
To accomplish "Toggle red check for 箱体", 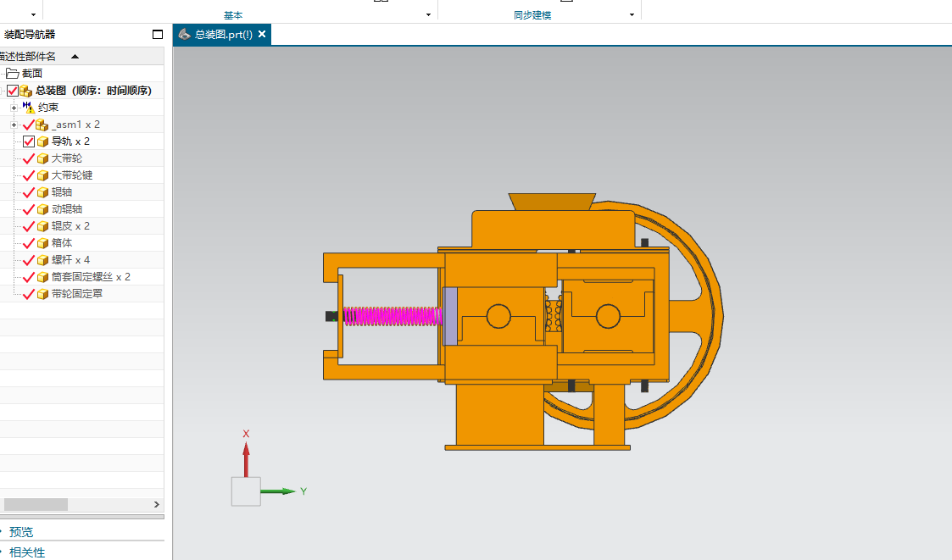I will pyautogui.click(x=28, y=244).
